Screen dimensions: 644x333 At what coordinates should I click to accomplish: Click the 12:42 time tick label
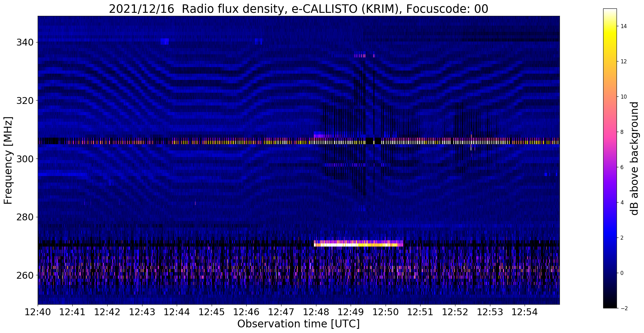click(108, 312)
